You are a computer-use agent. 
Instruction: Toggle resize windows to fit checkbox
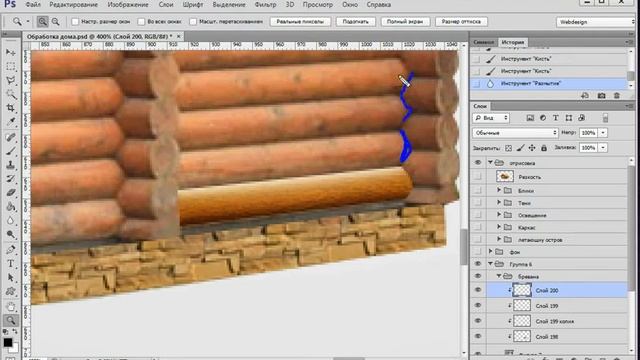[x=75, y=22]
